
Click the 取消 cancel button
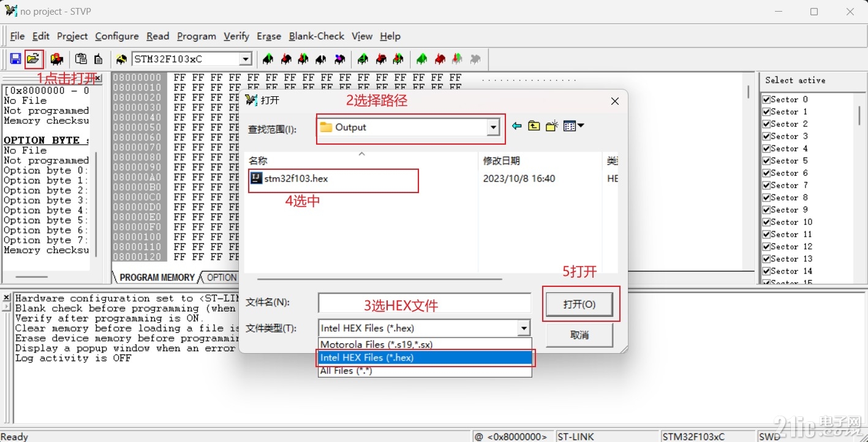tap(579, 335)
